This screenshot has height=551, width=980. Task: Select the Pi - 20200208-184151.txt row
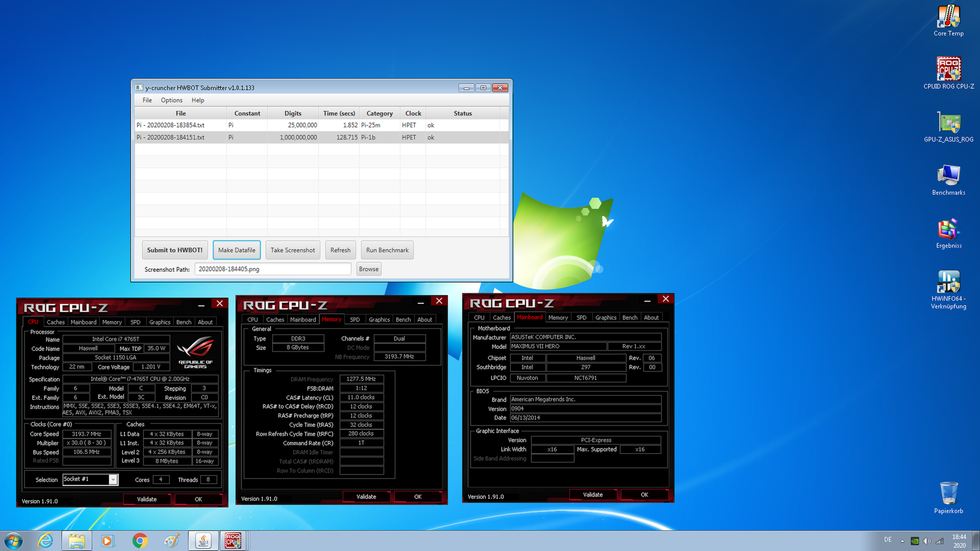point(322,137)
